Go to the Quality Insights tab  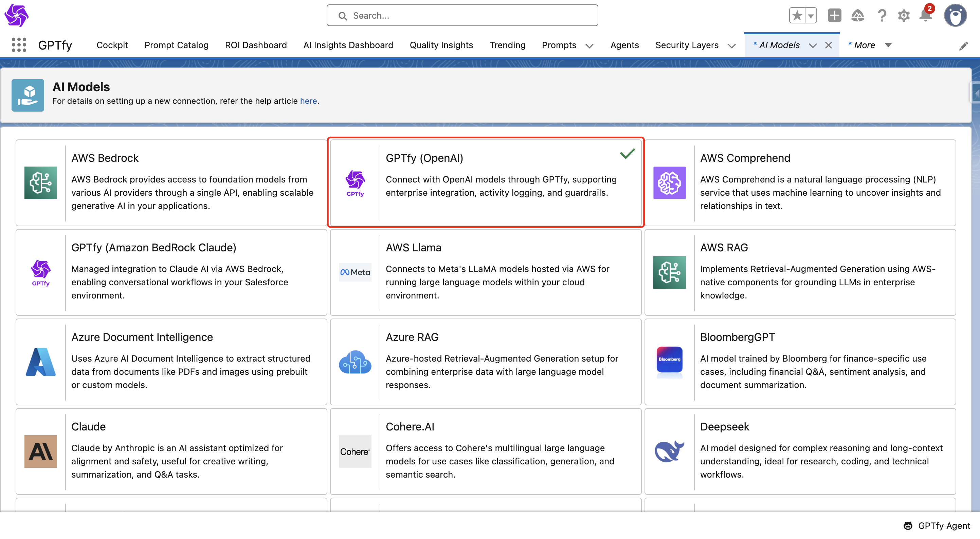click(441, 45)
